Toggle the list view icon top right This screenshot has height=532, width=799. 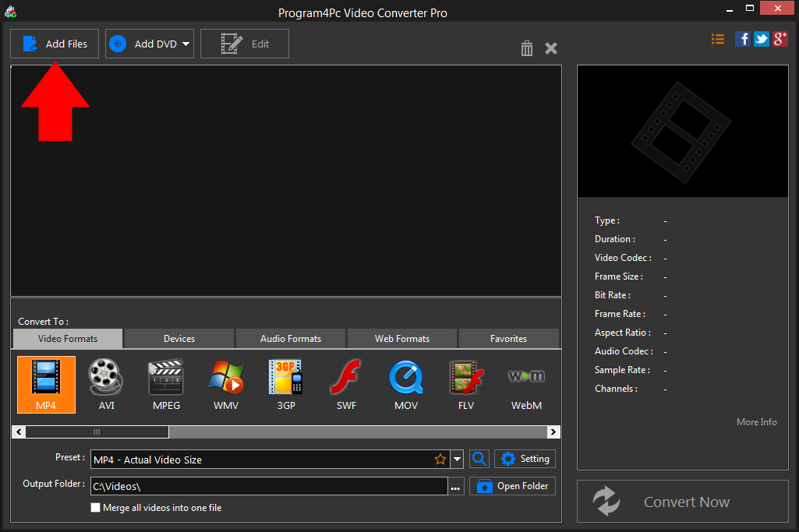coord(717,38)
